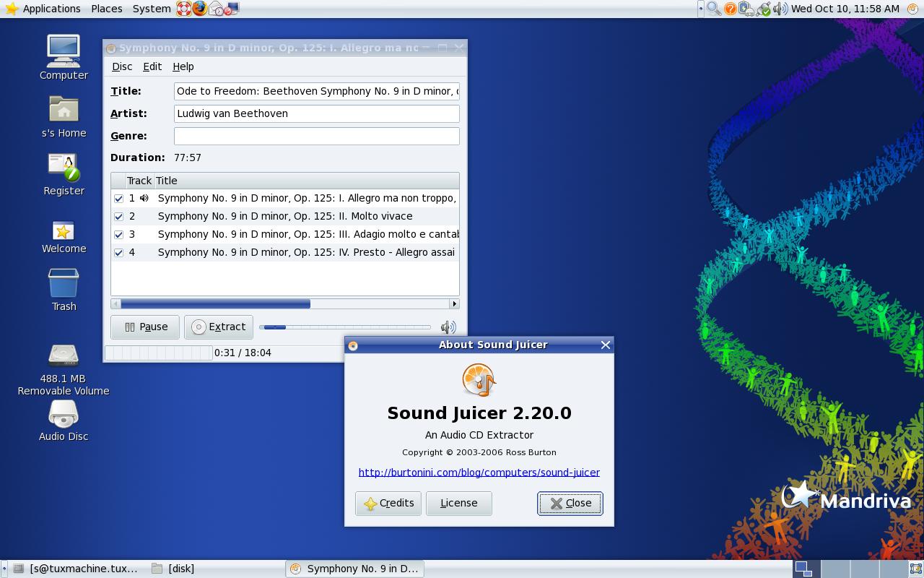Click the star icon on the Applications menu
Screen dimensions: 924x578
point(12,9)
